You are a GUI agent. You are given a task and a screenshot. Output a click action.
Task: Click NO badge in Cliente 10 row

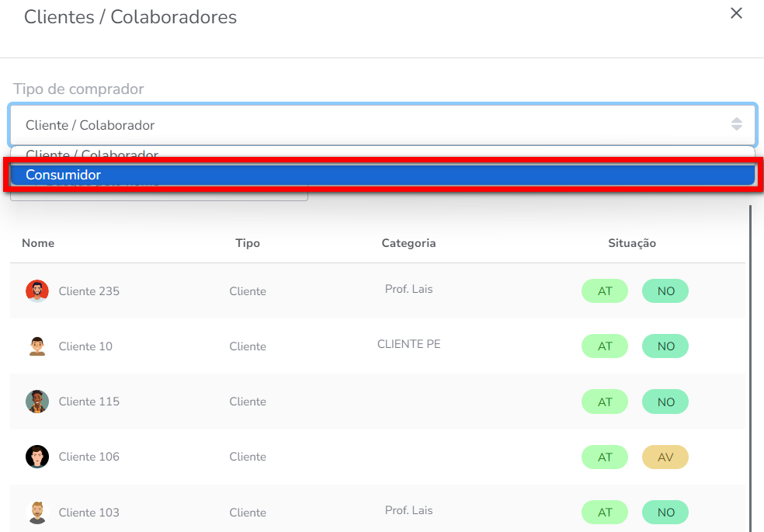(665, 346)
